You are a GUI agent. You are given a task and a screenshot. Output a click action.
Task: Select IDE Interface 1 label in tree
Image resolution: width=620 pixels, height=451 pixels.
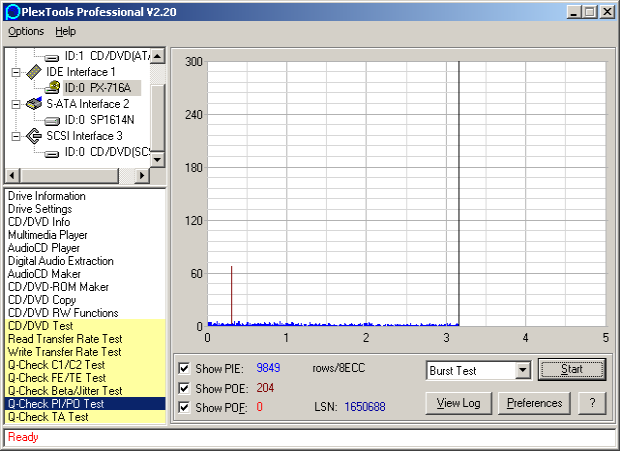point(81,72)
